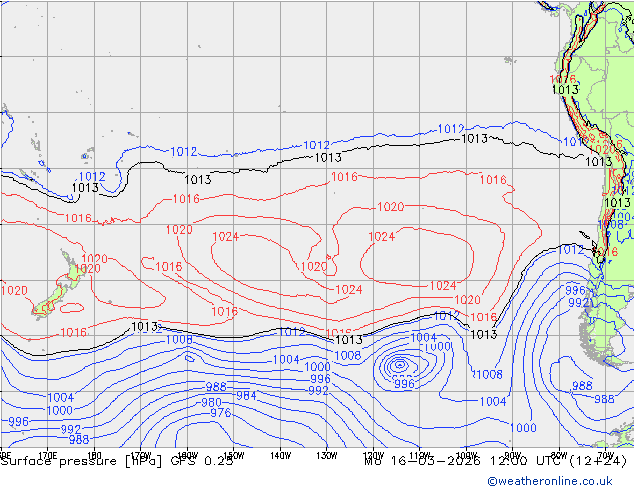
Task: Click the 170E longitude label
Action: pos(48,455)
